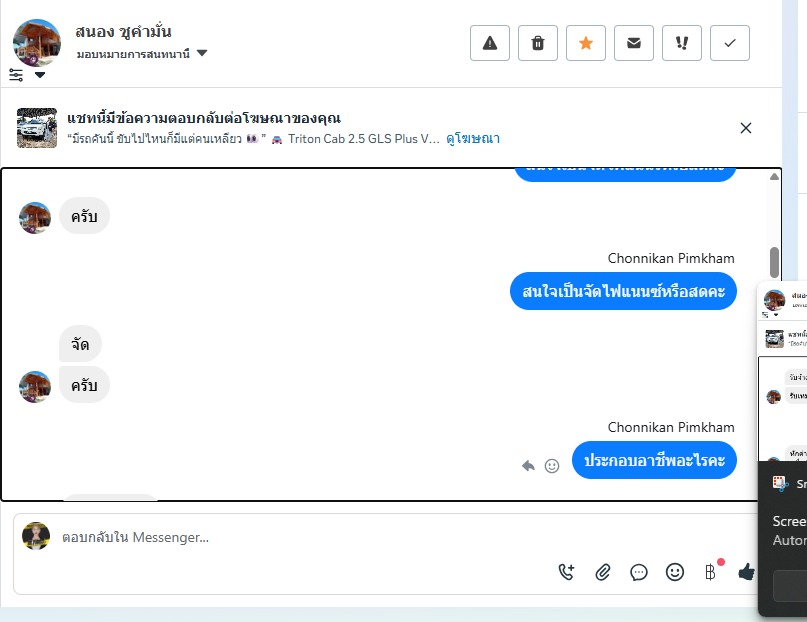
Task: Mark conversation as spam warning icon
Action: click(489, 43)
